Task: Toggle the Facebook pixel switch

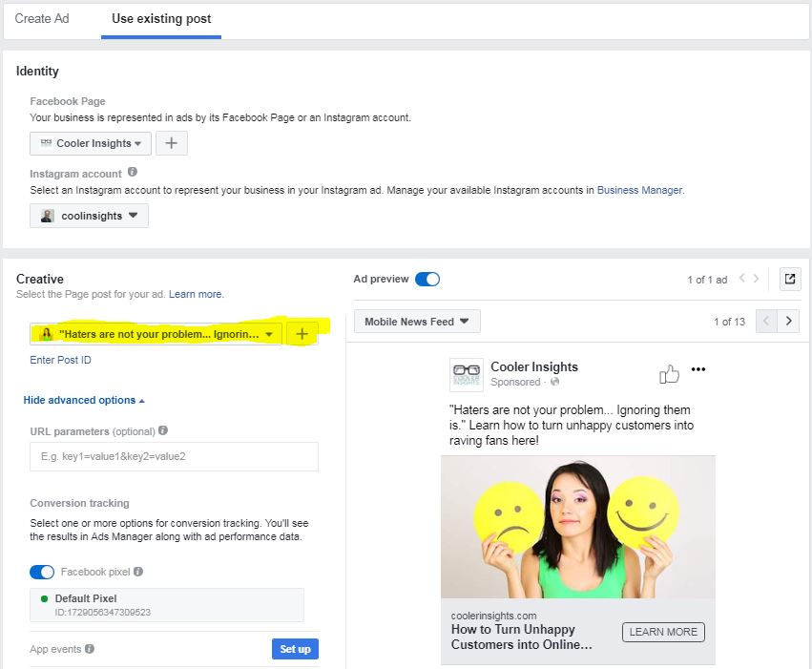Action: tap(42, 573)
